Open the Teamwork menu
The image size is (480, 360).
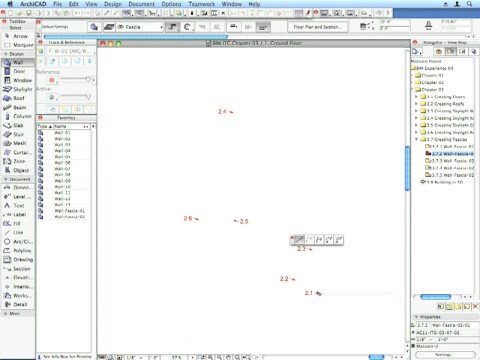coord(202,4)
